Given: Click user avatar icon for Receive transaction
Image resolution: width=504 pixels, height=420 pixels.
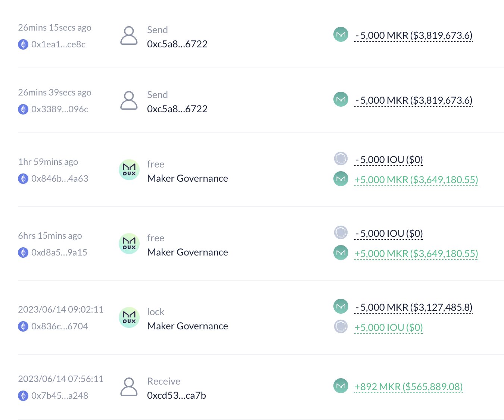Looking at the screenshot, I should pos(129,387).
